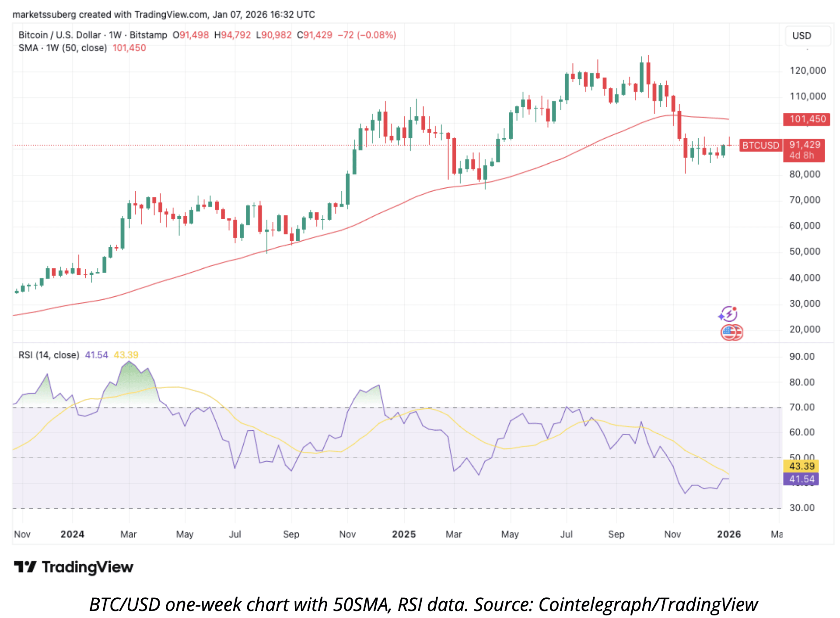Click the RSI (14, close) indicator legend
Viewport: 840px width, 618px height.
tap(49, 355)
